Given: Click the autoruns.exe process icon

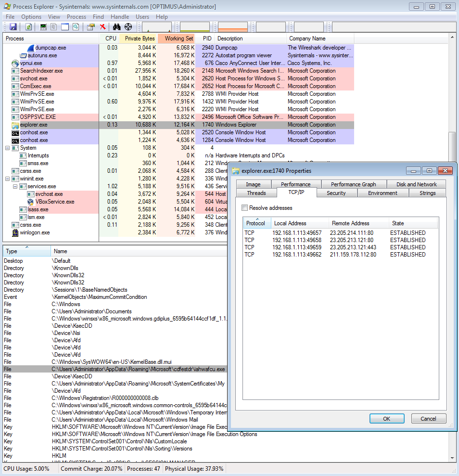Looking at the screenshot, I should (x=23, y=55).
